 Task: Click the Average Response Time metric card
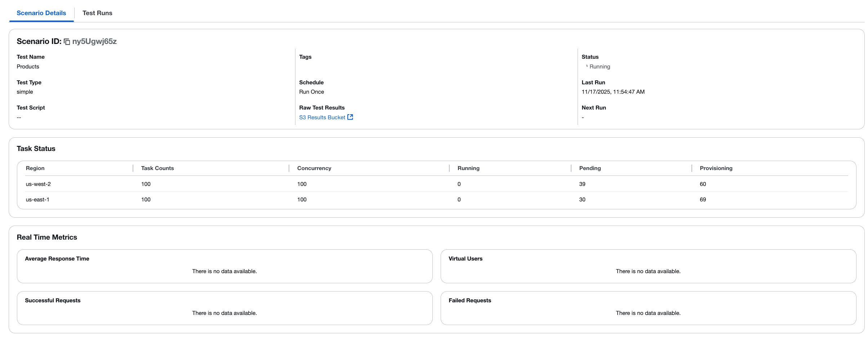click(224, 266)
